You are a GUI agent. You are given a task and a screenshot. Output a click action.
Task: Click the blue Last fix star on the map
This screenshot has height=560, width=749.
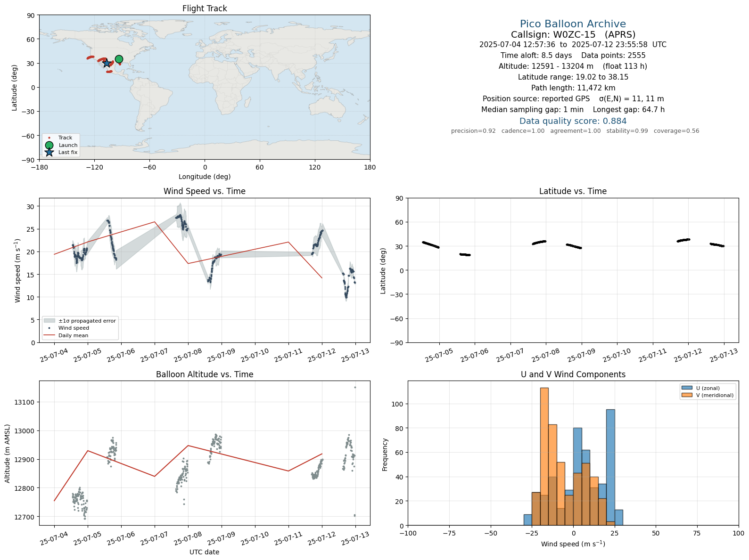107,63
